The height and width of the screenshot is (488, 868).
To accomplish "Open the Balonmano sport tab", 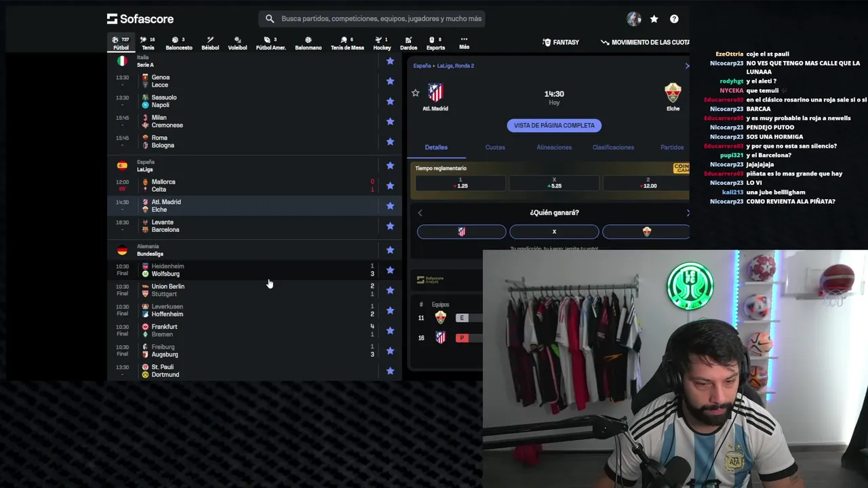I will [x=308, y=43].
